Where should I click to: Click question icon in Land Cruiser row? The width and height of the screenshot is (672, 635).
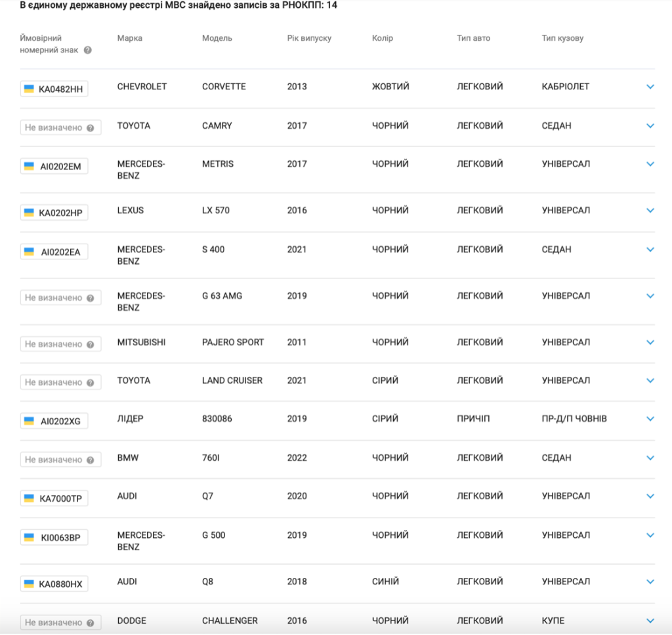[x=90, y=382]
